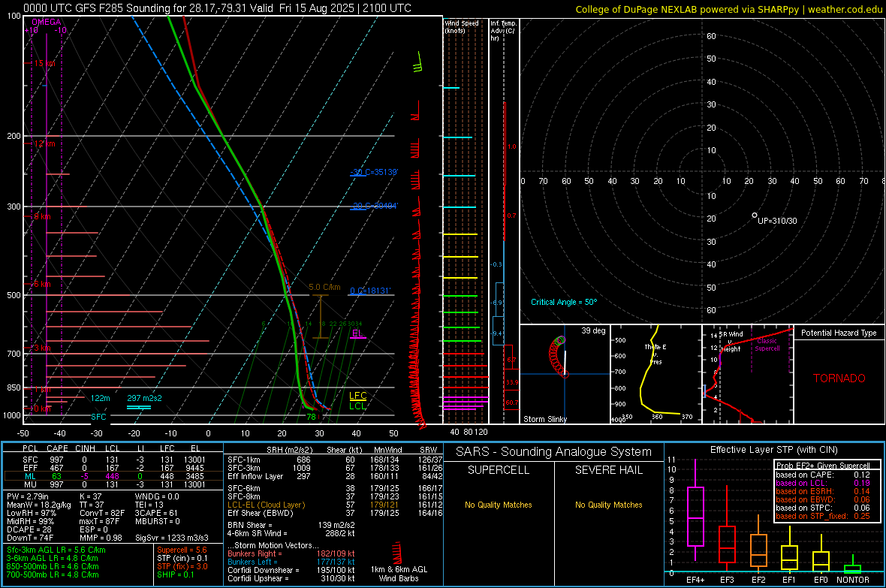The image size is (886, 588).
Task: Click the SHIP = 0.1 value
Action: (175, 574)
